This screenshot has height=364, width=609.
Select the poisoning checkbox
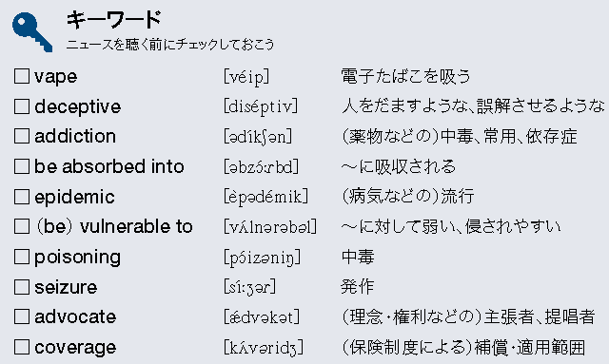22,257
